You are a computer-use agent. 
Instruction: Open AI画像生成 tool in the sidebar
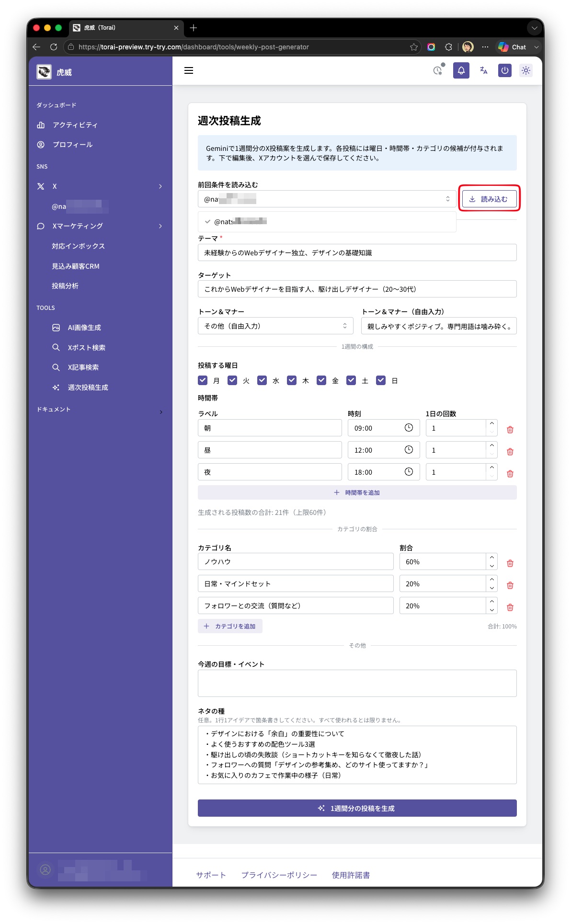[84, 328]
